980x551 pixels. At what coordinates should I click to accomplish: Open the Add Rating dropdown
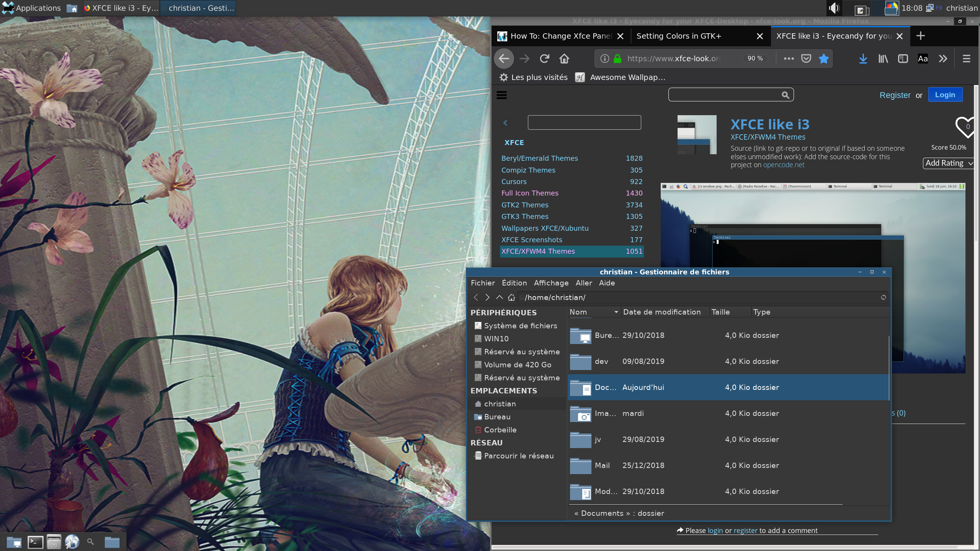click(x=948, y=163)
